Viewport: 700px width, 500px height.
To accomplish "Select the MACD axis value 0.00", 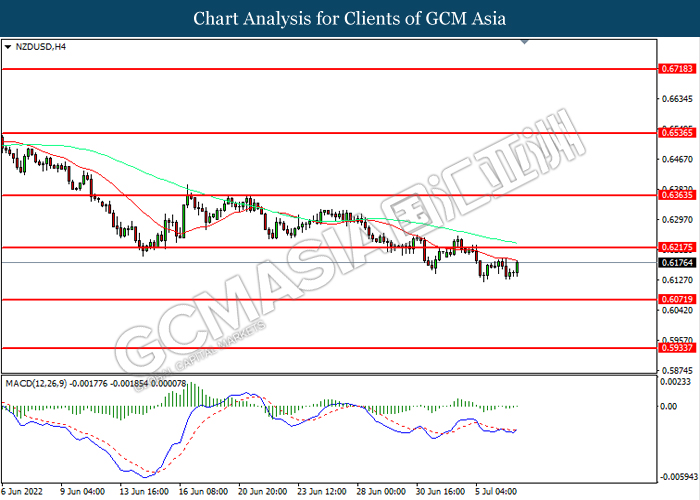I will (x=668, y=406).
